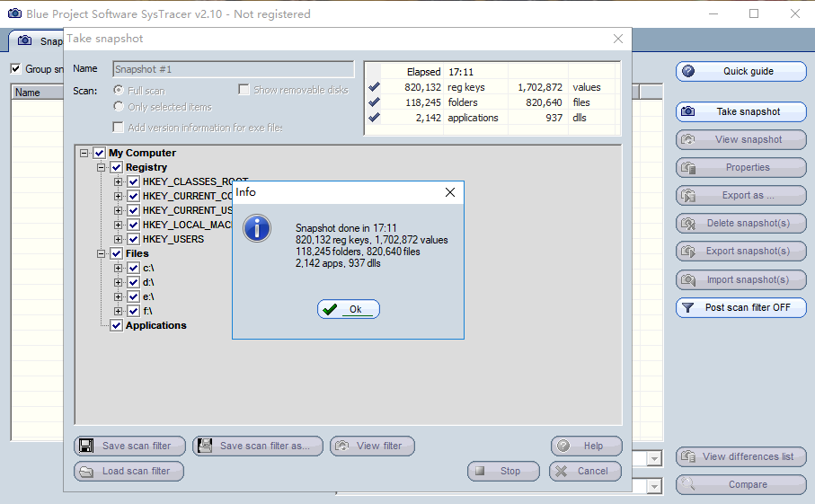The height and width of the screenshot is (504, 815).
Task: Collapse the My Computer tree node
Action: coord(84,153)
